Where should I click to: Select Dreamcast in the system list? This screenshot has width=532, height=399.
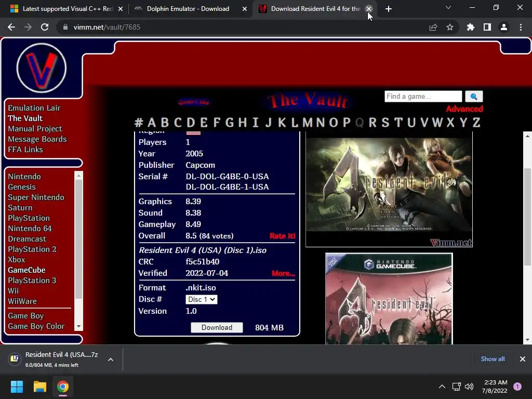tap(27, 239)
